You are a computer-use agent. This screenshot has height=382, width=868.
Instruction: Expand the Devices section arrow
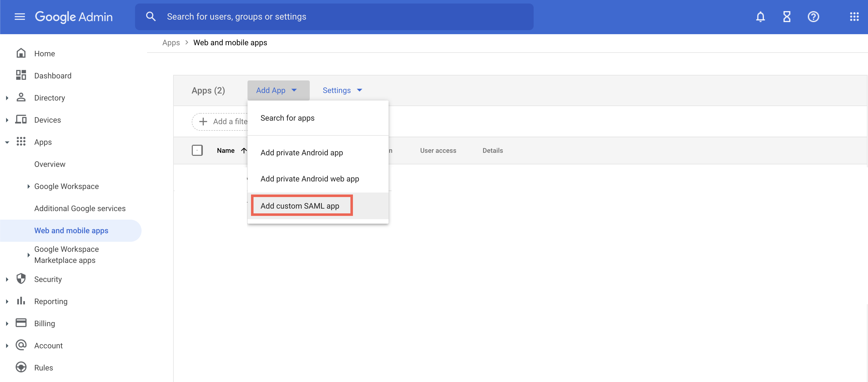[7, 120]
